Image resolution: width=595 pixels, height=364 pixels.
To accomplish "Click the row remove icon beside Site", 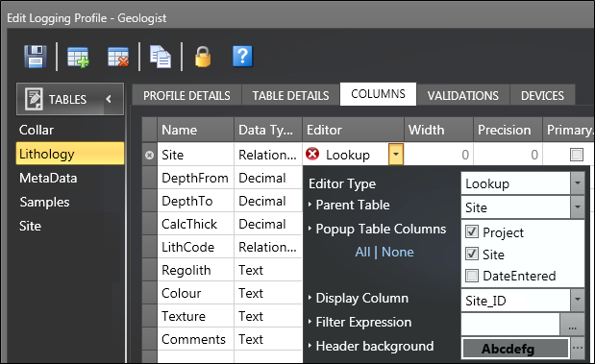I will [150, 155].
